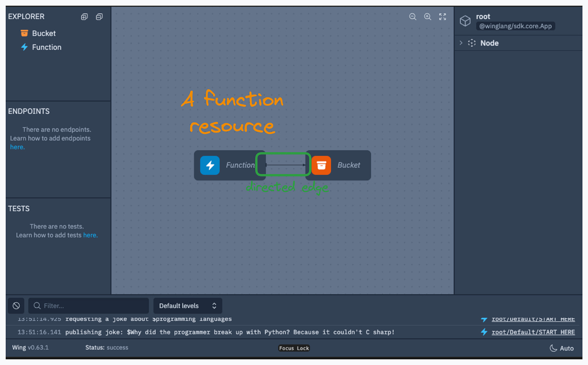The height and width of the screenshot is (365, 588).
Task: Click the lightning icon beside the START_HERE log entry
Action: click(484, 332)
